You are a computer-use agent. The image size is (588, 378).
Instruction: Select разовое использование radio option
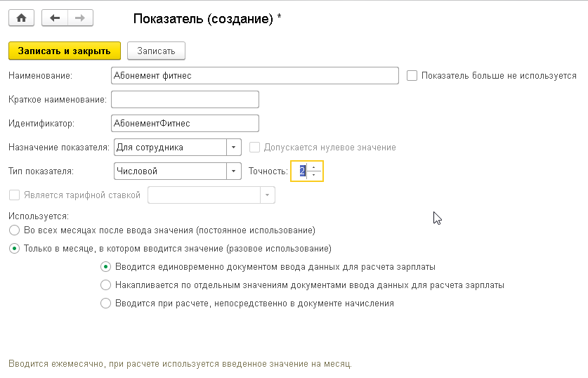click(x=14, y=249)
